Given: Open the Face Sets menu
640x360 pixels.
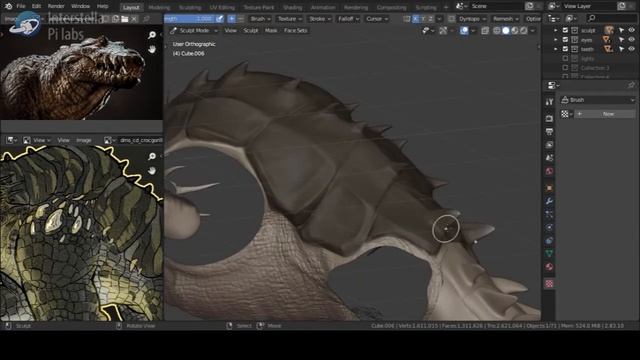Looking at the screenshot, I should (x=296, y=31).
